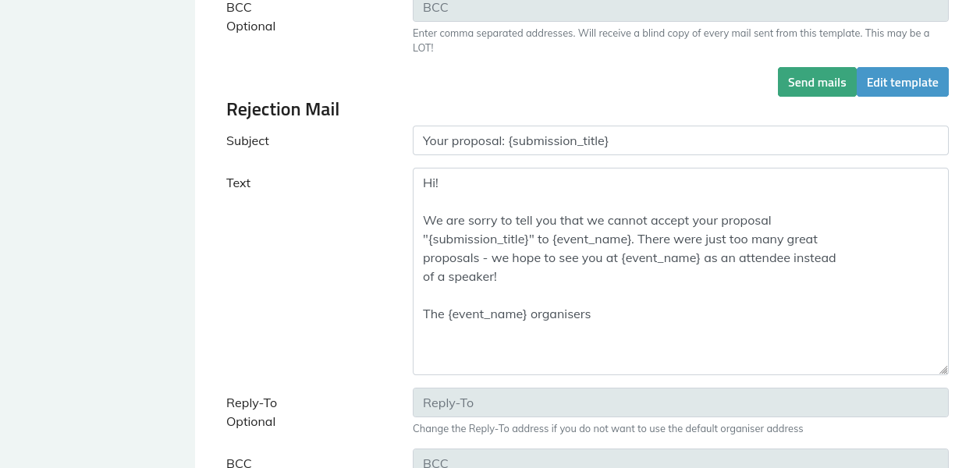Click the Text label beside the message body
The width and height of the screenshot is (980, 468).
coord(238,183)
